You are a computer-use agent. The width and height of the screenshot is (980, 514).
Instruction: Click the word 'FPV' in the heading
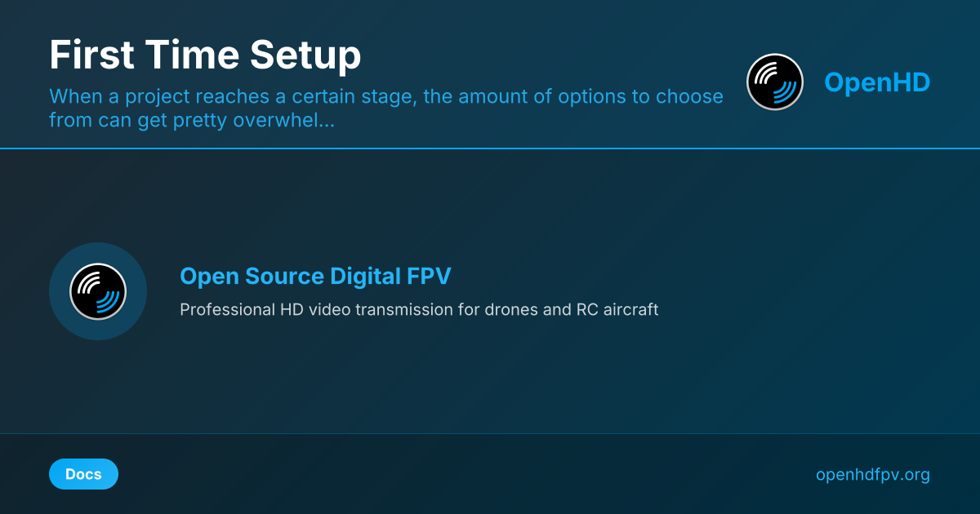(x=428, y=277)
